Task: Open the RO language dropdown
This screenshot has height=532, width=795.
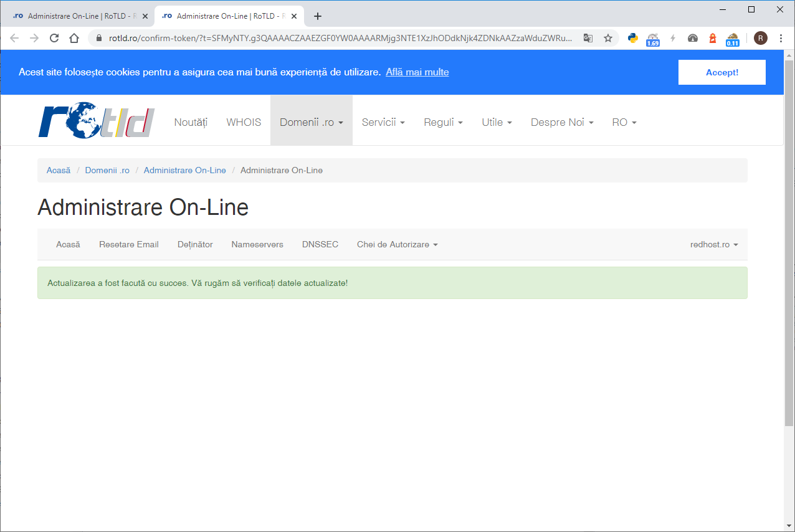Action: tap(624, 122)
